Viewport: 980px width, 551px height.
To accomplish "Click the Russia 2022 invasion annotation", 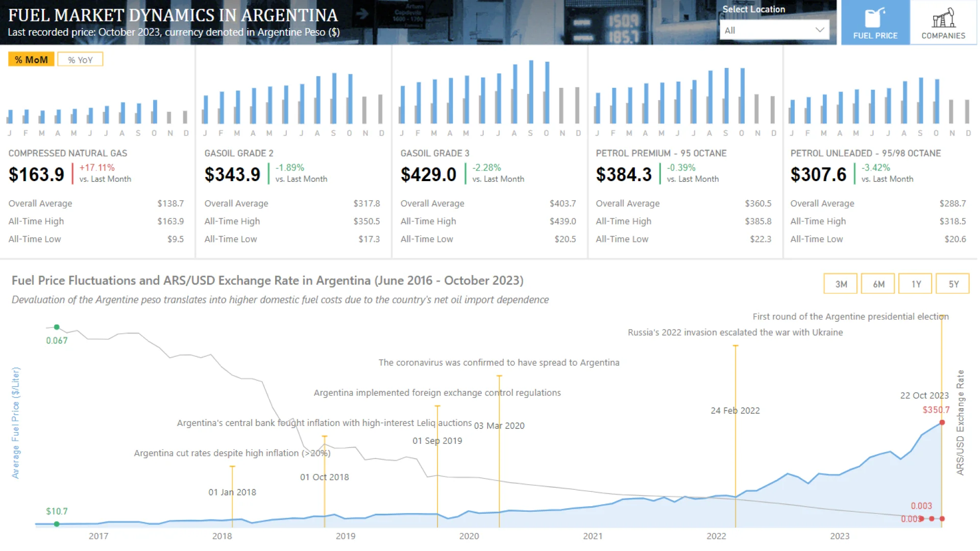I will (x=735, y=333).
